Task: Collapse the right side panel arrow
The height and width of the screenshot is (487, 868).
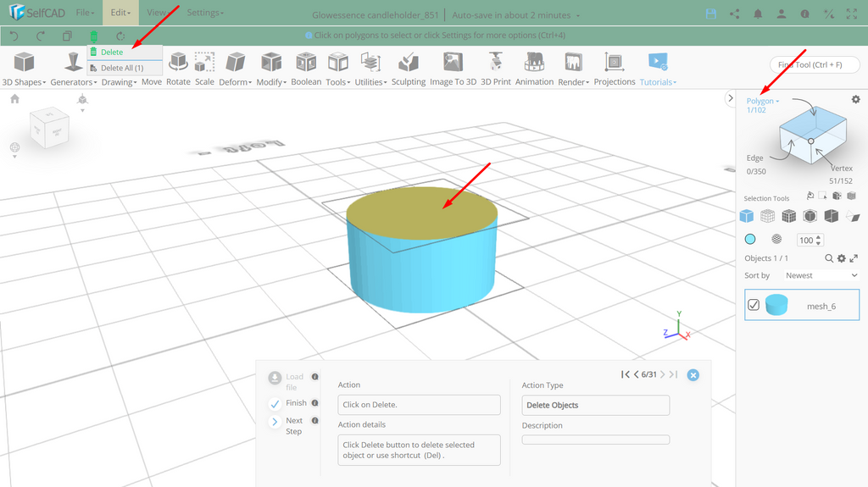Action: point(731,98)
